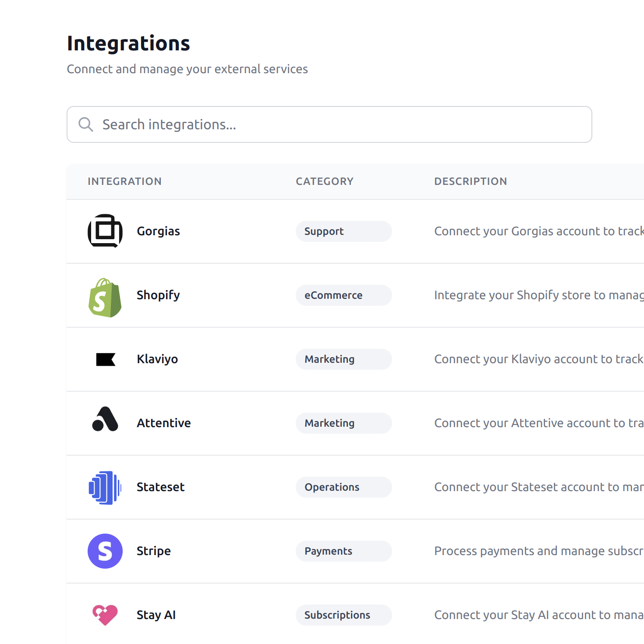Select the Shopify integration name
The width and height of the screenshot is (644, 644).
point(158,295)
